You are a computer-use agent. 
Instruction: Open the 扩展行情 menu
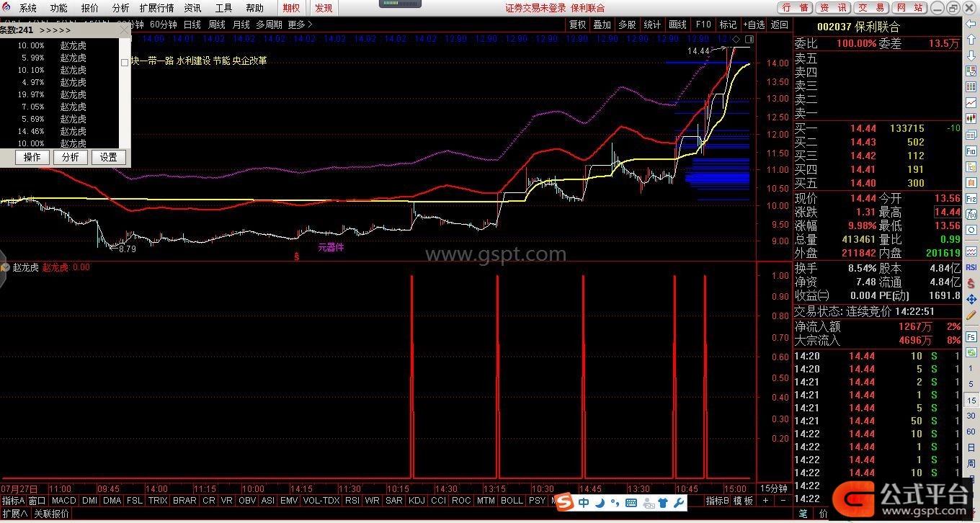tap(156, 8)
